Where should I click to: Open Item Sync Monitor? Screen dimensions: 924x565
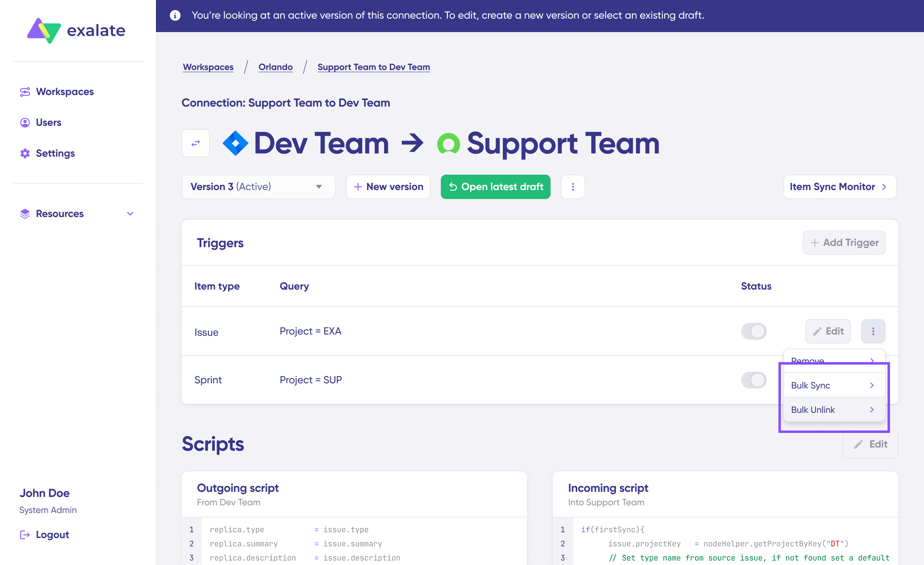pyautogui.click(x=839, y=187)
